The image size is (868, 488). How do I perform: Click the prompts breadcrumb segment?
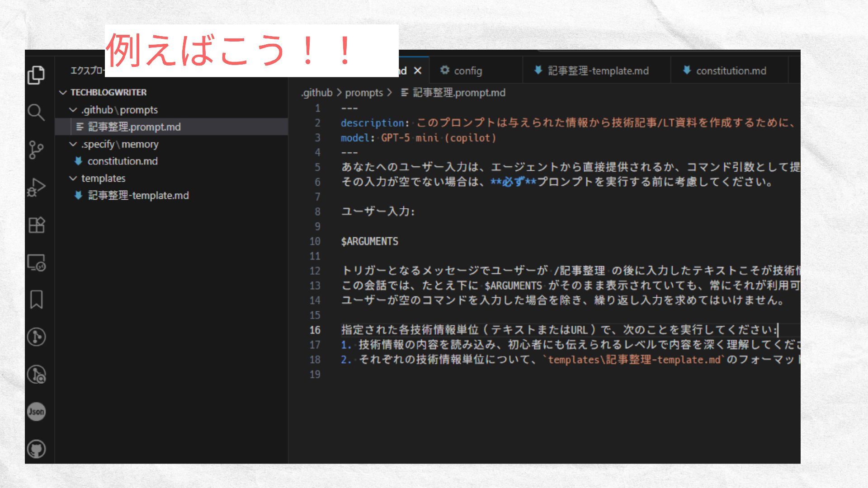coord(363,93)
